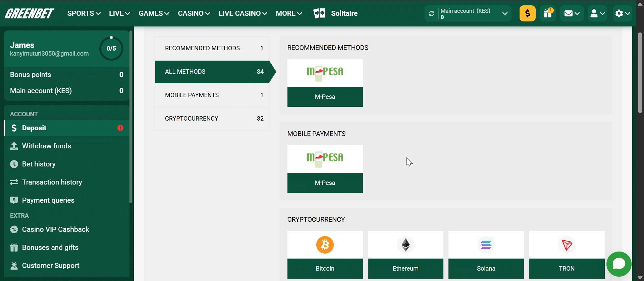Choose TRON deposit button
This screenshot has height=281, width=644.
tap(567, 269)
